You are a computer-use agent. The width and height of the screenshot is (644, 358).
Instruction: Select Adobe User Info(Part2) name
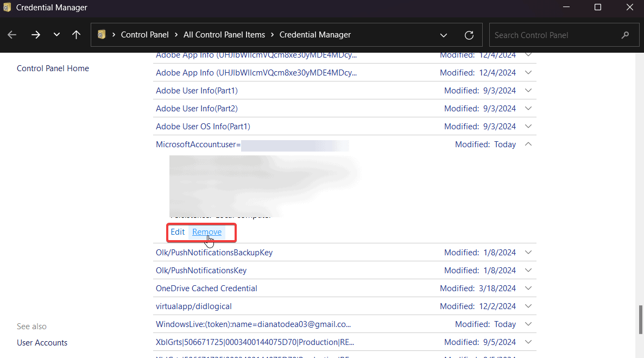(197, 109)
